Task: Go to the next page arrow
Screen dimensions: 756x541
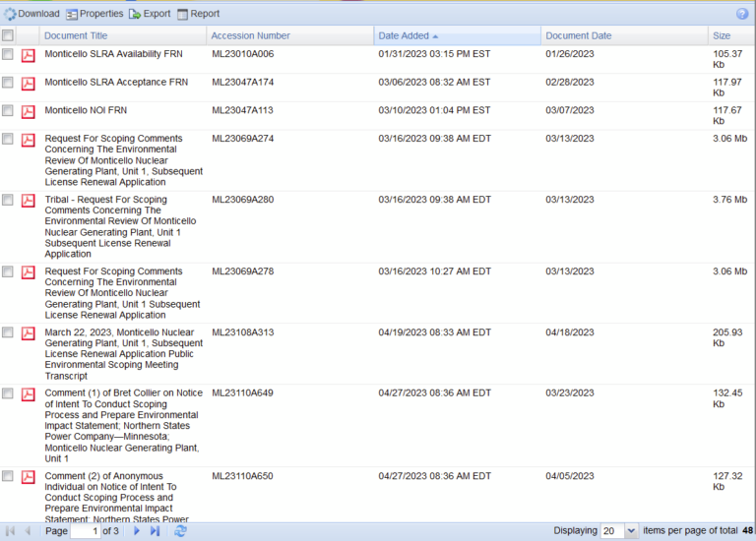Action: click(x=137, y=531)
